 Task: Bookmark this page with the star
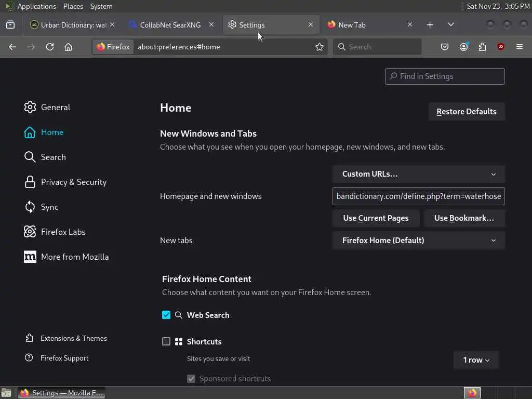pyautogui.click(x=320, y=47)
